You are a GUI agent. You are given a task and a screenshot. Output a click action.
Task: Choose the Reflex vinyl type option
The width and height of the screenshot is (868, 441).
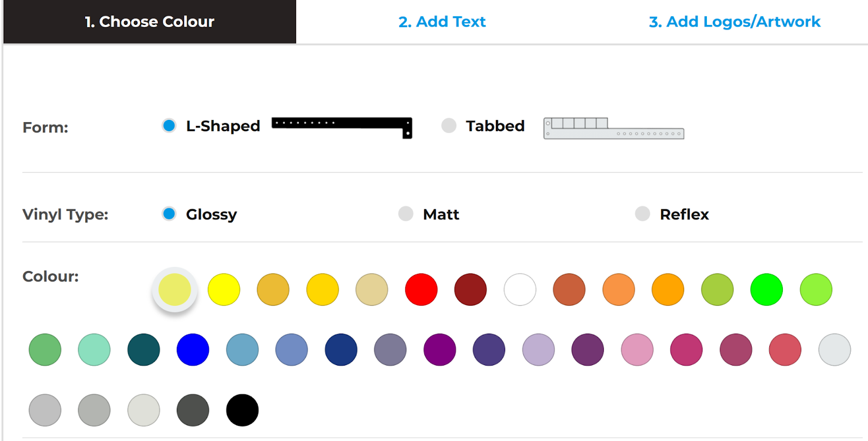[642, 214]
